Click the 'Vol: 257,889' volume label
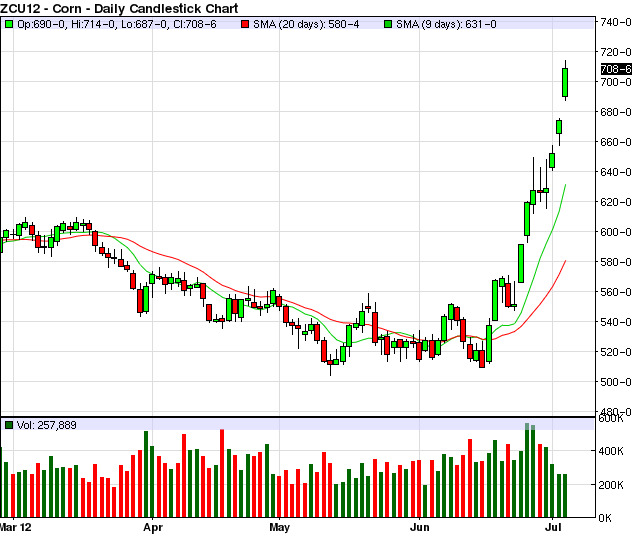The image size is (640, 536). 47,425
